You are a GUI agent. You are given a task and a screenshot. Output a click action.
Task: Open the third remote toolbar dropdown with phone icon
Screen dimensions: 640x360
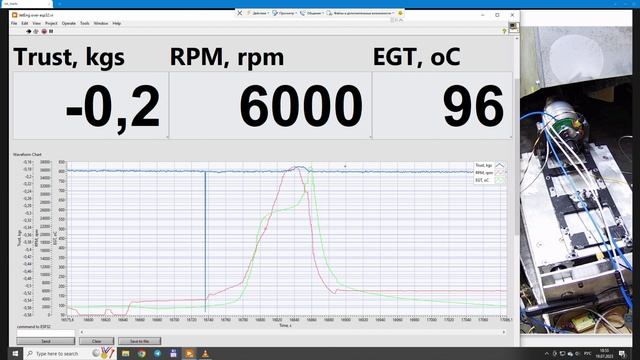tap(312, 13)
